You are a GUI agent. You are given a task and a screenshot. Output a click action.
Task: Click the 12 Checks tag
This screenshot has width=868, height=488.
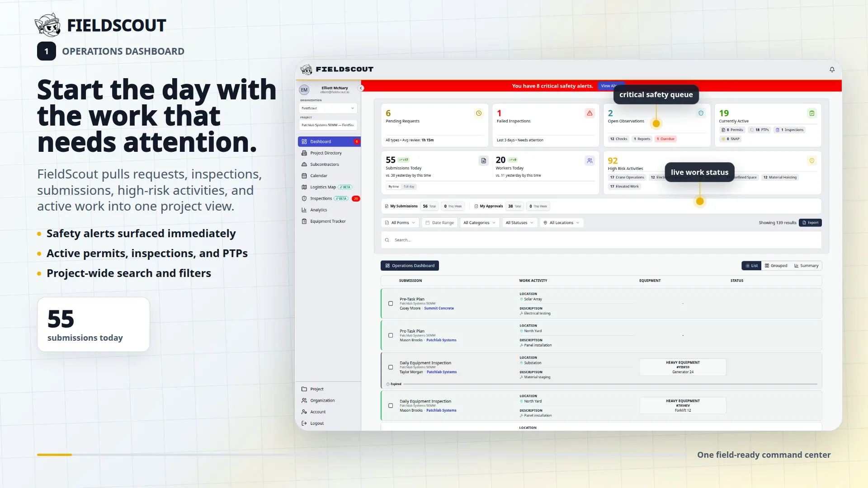618,139
